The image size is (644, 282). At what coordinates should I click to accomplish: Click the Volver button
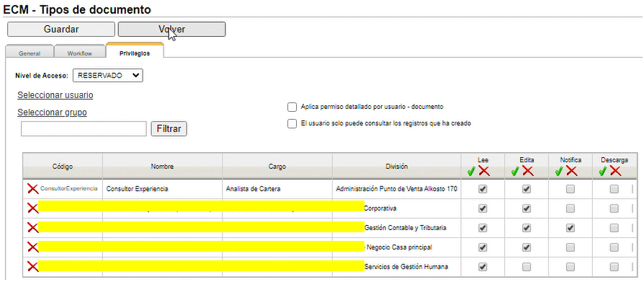(171, 29)
